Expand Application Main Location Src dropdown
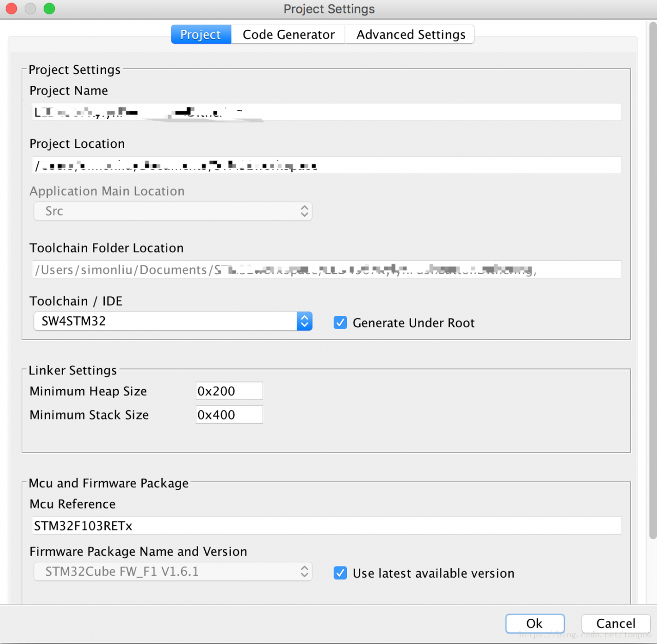Screen dimensions: 657x644 173,211
